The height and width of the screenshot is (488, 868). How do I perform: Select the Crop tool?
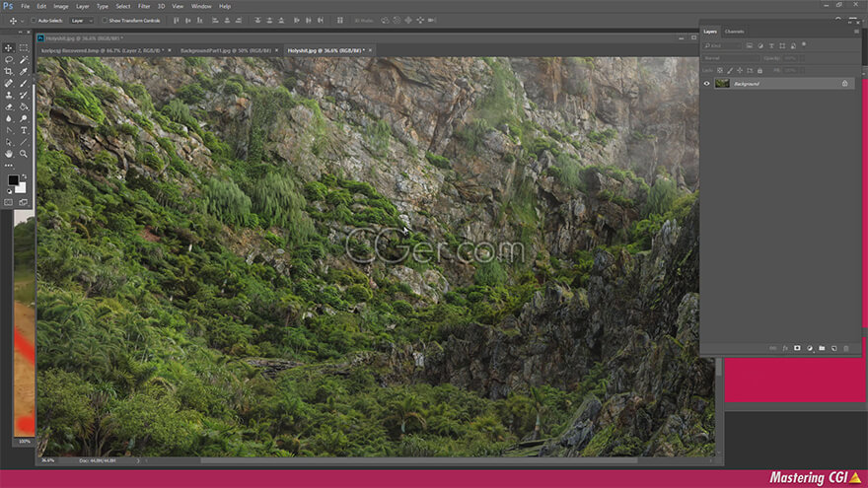coord(8,71)
